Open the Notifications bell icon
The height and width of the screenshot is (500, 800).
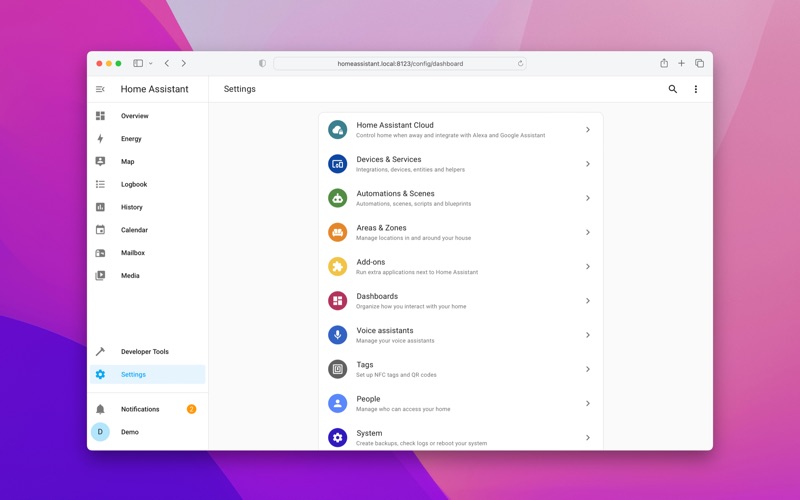[101, 409]
